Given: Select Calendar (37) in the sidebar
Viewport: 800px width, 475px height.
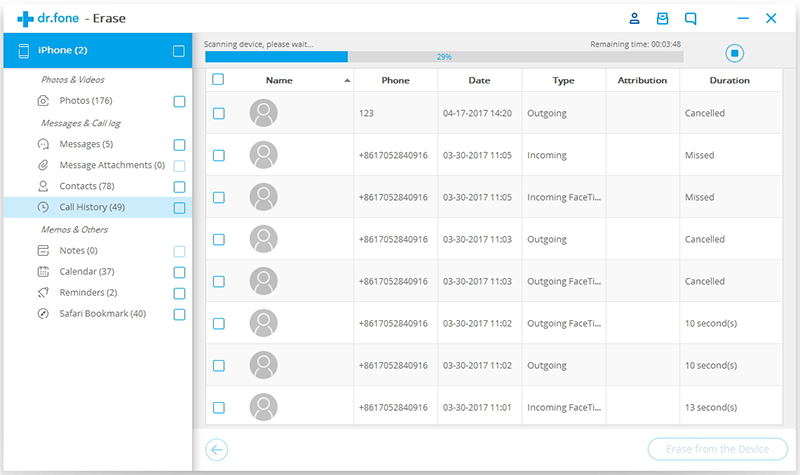Looking at the screenshot, I should tap(87, 271).
